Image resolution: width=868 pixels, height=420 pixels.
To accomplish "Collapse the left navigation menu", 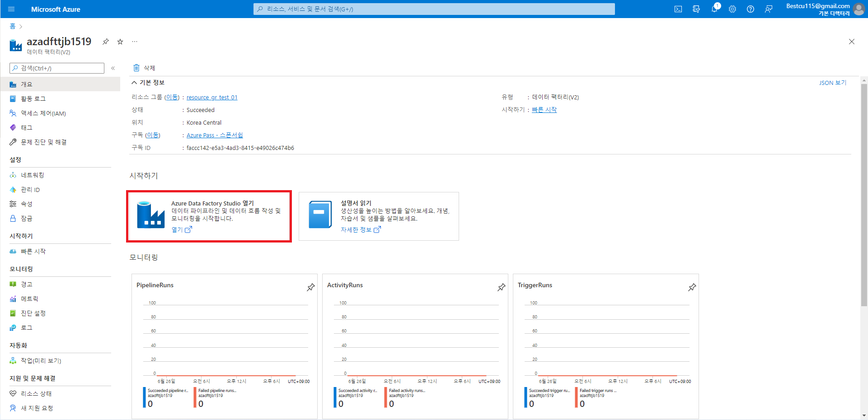I will point(113,68).
